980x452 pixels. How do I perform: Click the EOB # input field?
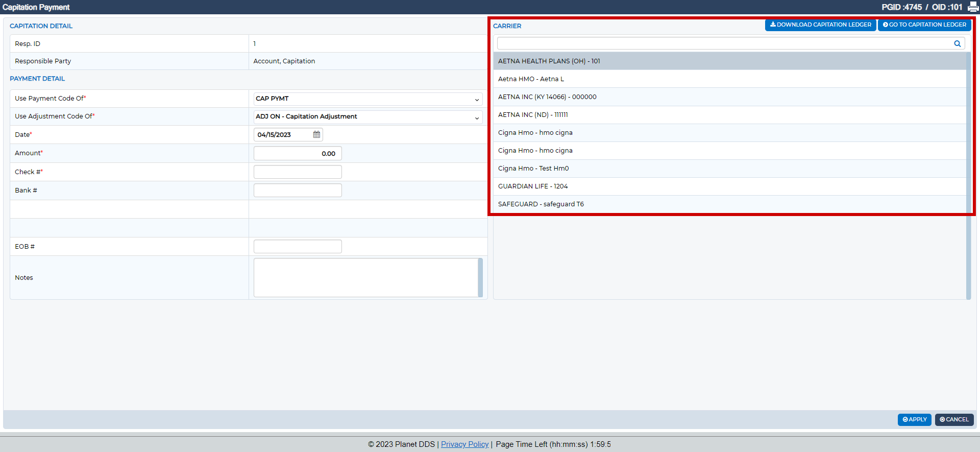coord(298,246)
